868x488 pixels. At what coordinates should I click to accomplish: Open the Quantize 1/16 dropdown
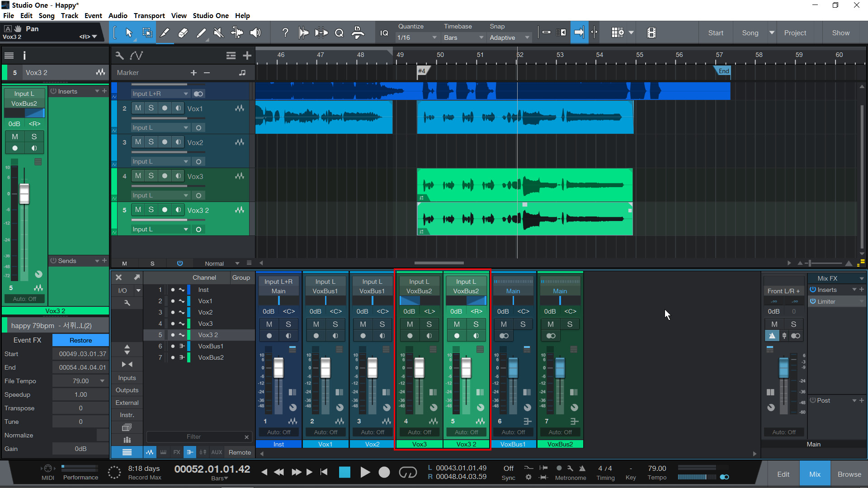click(417, 38)
